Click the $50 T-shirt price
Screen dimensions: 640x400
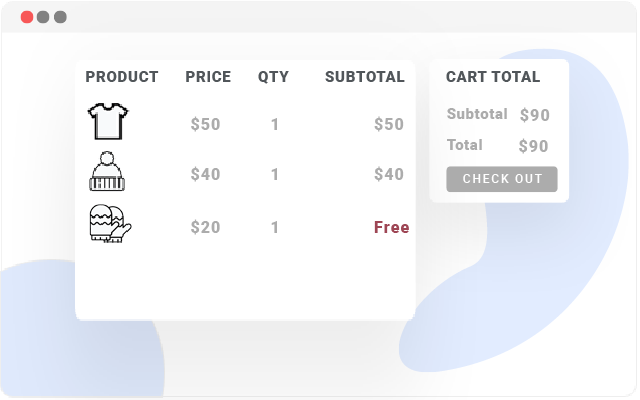(x=205, y=125)
